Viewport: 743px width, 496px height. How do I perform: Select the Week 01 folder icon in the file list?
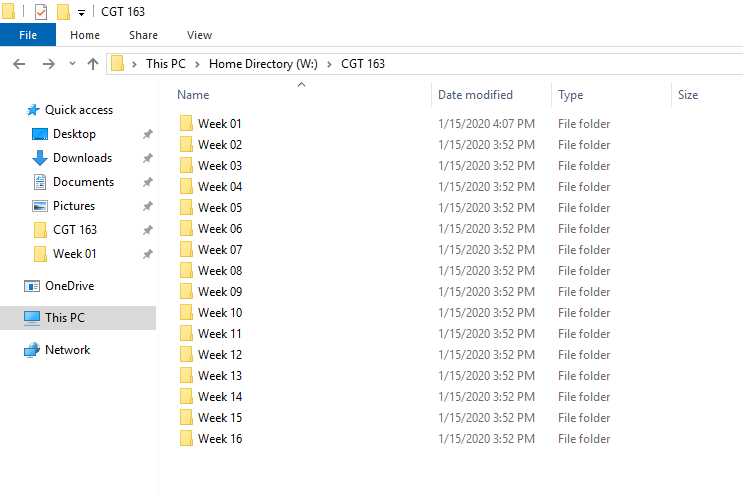(186, 123)
